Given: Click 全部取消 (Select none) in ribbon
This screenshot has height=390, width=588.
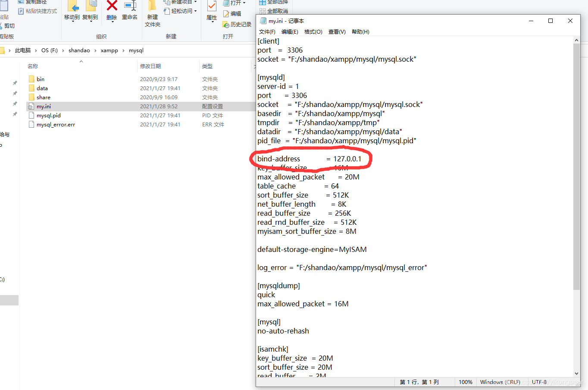Looking at the screenshot, I should click(x=274, y=11).
